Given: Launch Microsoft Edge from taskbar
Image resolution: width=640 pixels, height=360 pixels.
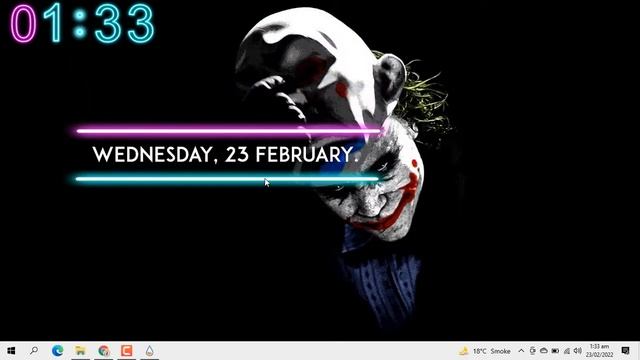Looking at the screenshot, I should pyautogui.click(x=58, y=351).
